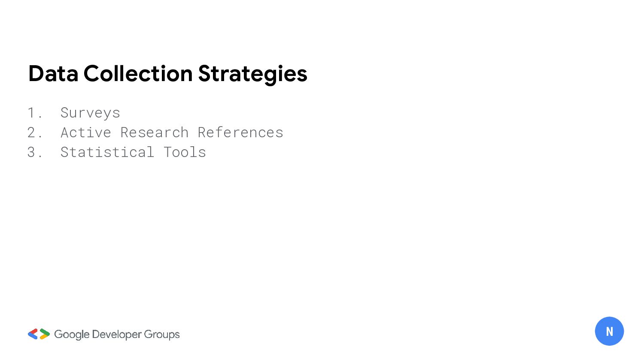Click the word "Data" in the title

(53, 74)
